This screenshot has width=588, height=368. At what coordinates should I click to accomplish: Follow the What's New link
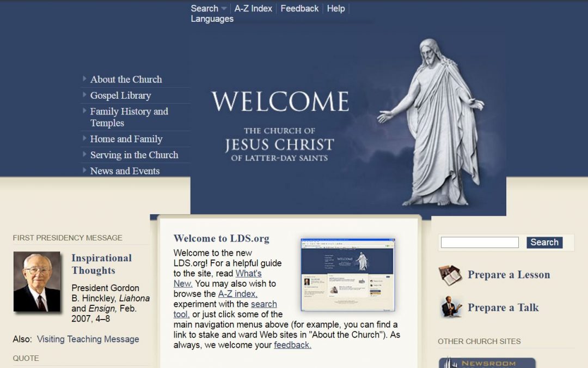pyautogui.click(x=217, y=279)
